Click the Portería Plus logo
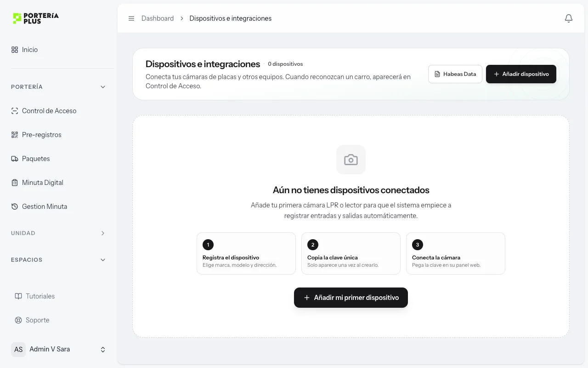This screenshot has height=368, width=588. point(36,18)
